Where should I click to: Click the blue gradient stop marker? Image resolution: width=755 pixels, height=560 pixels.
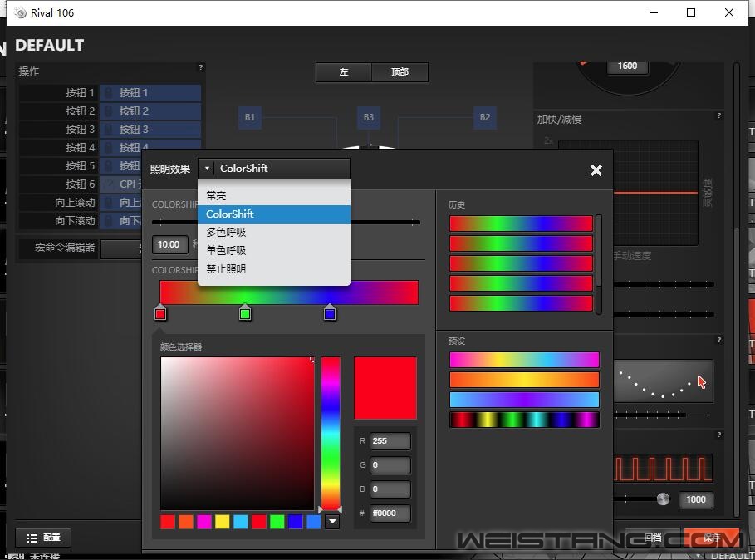[x=330, y=313]
